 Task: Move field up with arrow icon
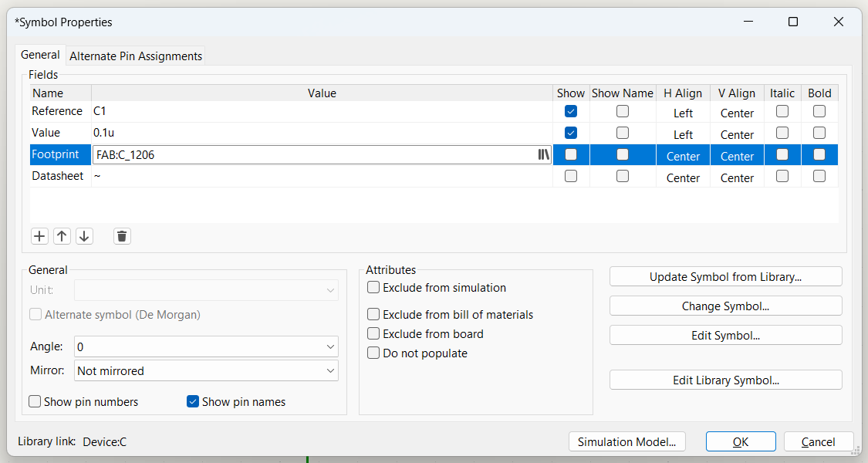tap(62, 236)
